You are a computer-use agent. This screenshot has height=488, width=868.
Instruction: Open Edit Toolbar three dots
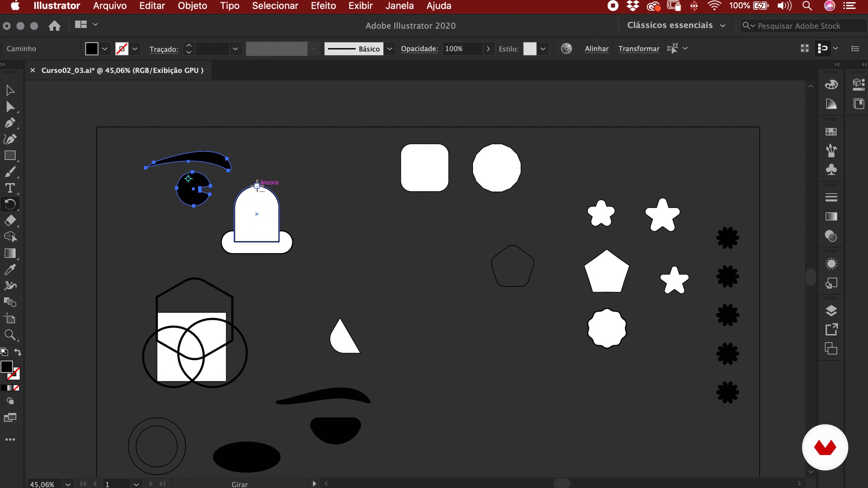(10, 439)
